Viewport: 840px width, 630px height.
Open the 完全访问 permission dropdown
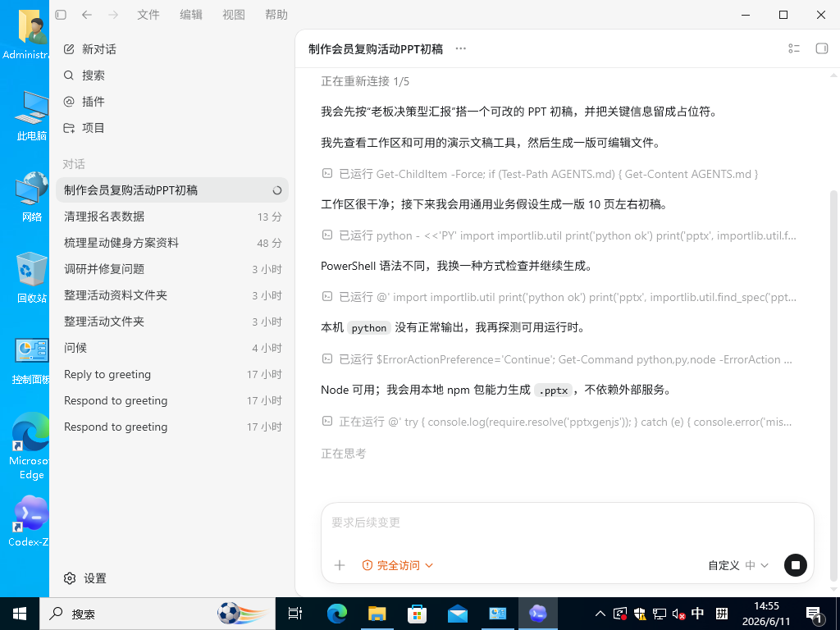pyautogui.click(x=398, y=565)
